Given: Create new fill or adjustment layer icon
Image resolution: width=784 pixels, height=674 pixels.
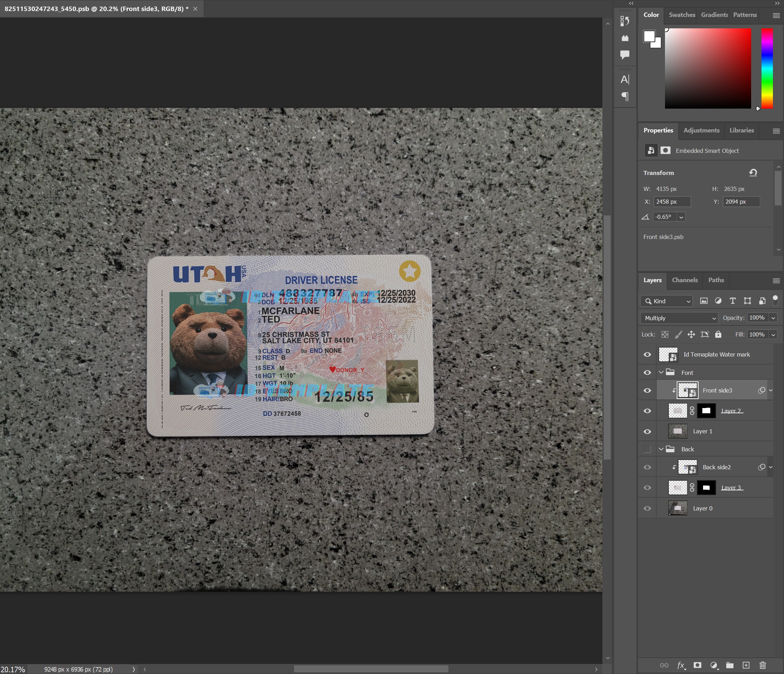Looking at the screenshot, I should pyautogui.click(x=714, y=665).
